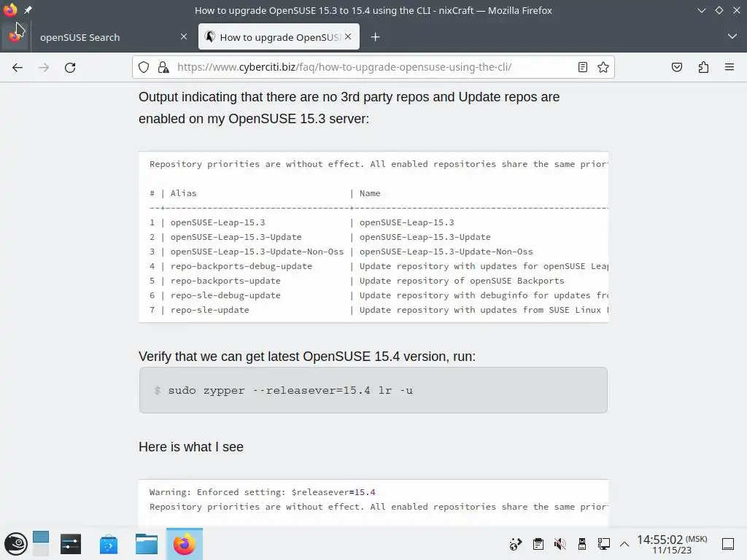Image resolution: width=747 pixels, height=560 pixels.
Task: Open the Extensions panel
Action: tap(703, 67)
